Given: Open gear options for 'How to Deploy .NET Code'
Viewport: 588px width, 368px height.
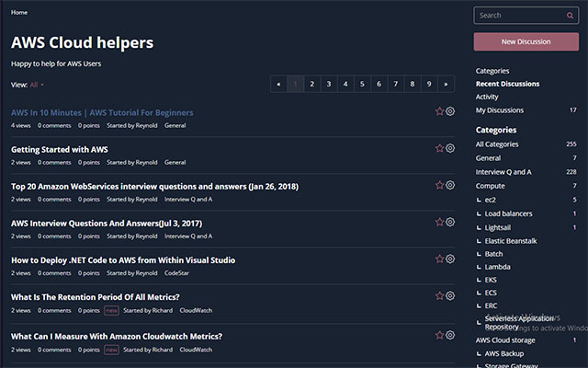Looking at the screenshot, I should (450, 259).
